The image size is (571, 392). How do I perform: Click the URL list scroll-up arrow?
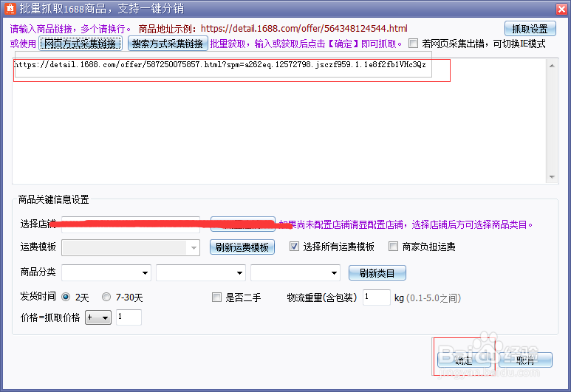pyautogui.click(x=552, y=66)
